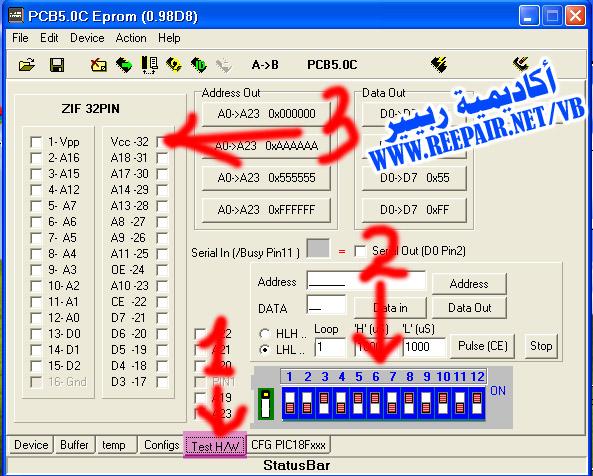
Task: Flip DIP switch number 6
Action: (x=375, y=403)
